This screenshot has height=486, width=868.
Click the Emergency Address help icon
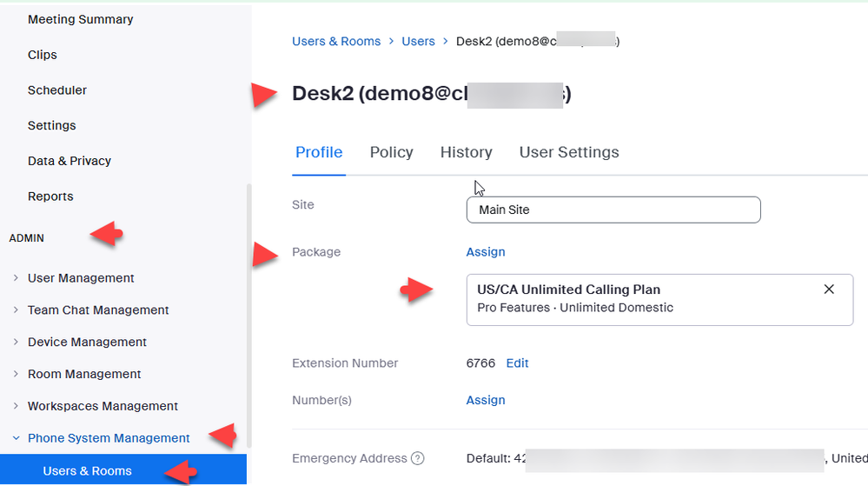[x=418, y=458]
